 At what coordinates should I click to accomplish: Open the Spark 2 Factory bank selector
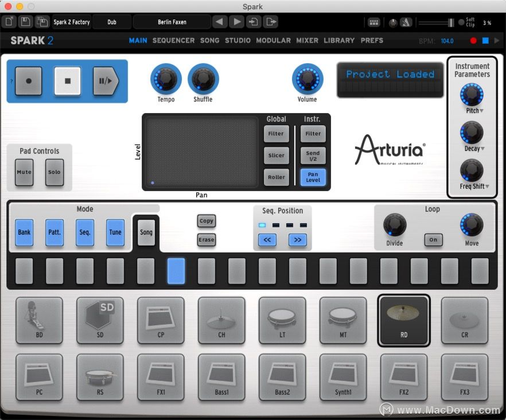coord(72,22)
